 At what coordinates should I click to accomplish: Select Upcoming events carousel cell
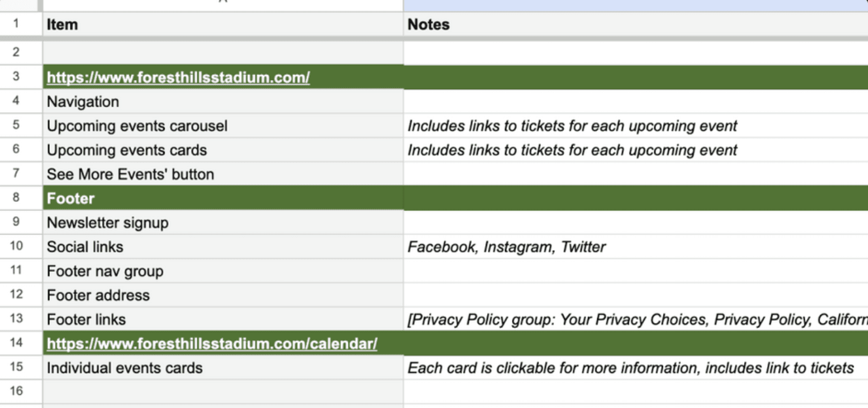[222, 126]
